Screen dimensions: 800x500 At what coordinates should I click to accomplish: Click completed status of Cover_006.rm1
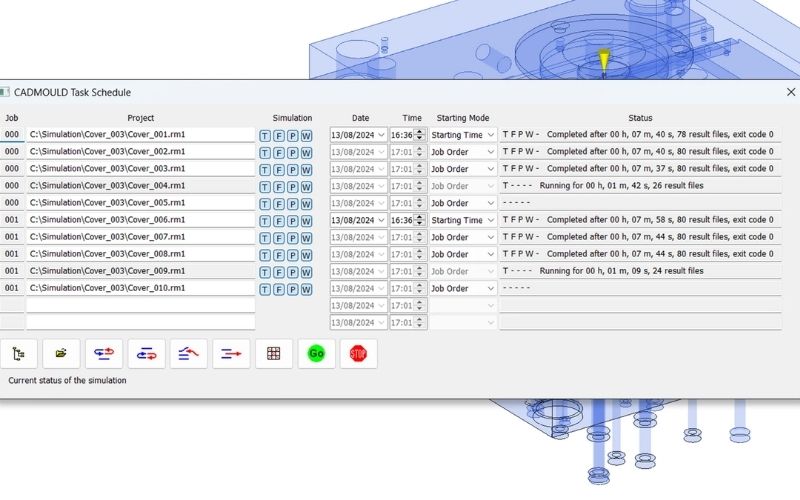[x=638, y=220]
